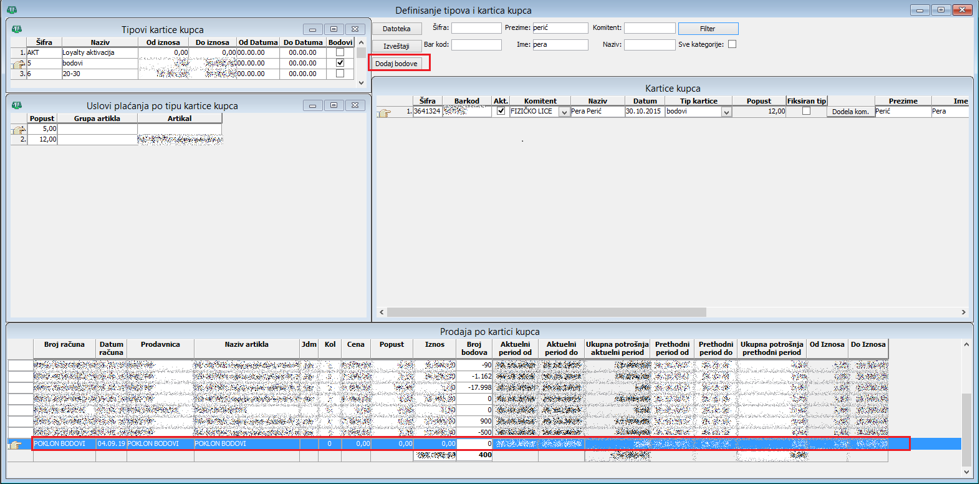
Task: Click hand pointer icon beside POKLON BODOVI row
Action: coord(15,444)
